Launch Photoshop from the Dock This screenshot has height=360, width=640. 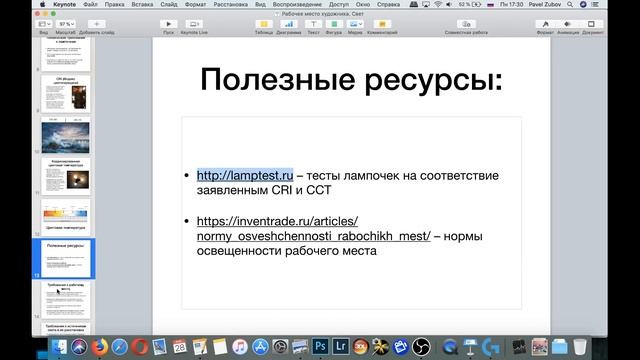(x=320, y=347)
